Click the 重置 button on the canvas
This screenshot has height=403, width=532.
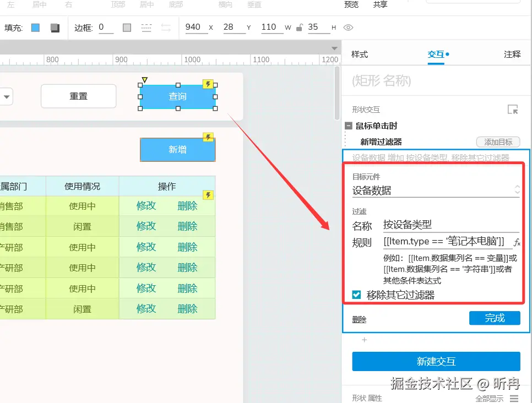click(78, 96)
